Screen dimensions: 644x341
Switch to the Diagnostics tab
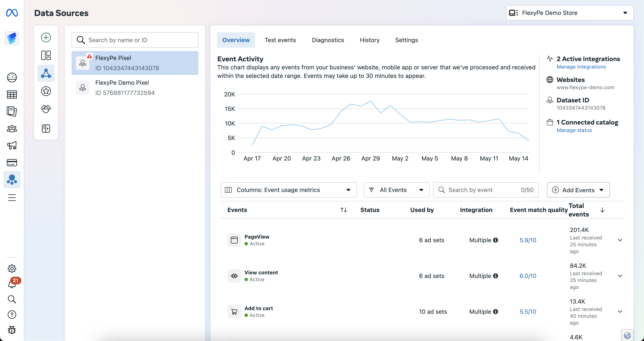click(x=328, y=40)
